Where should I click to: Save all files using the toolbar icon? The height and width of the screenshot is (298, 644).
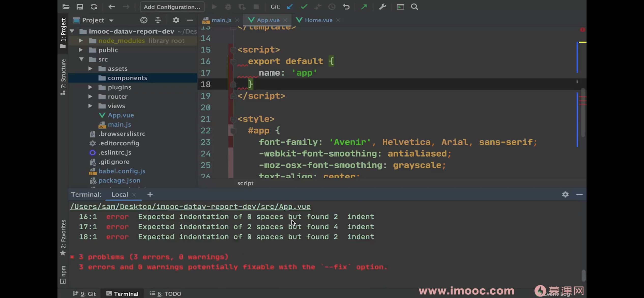(80, 7)
